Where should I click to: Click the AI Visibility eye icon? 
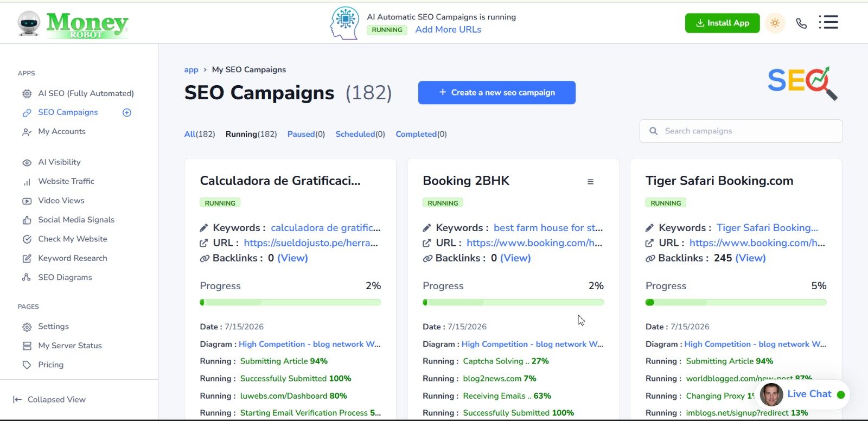pos(27,163)
